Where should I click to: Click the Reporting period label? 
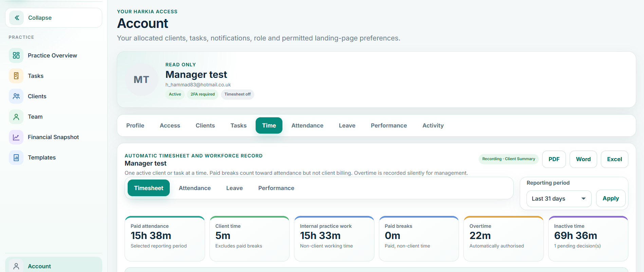(548, 183)
